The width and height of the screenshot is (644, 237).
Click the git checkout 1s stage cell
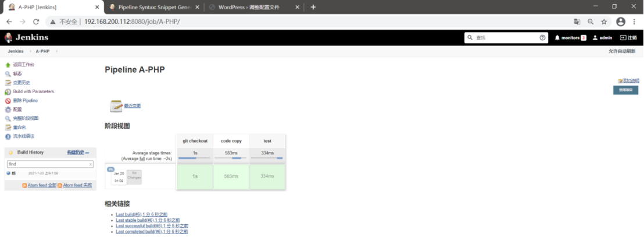[195, 176]
